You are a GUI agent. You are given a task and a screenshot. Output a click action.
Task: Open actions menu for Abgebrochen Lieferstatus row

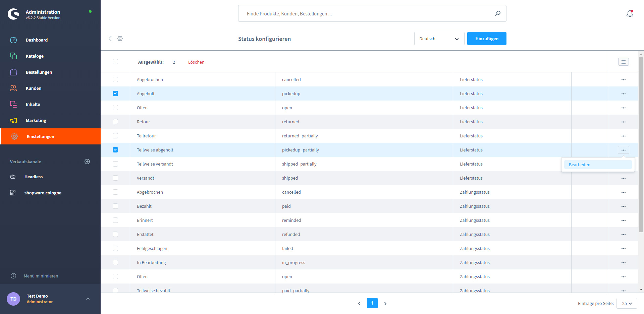click(x=624, y=80)
